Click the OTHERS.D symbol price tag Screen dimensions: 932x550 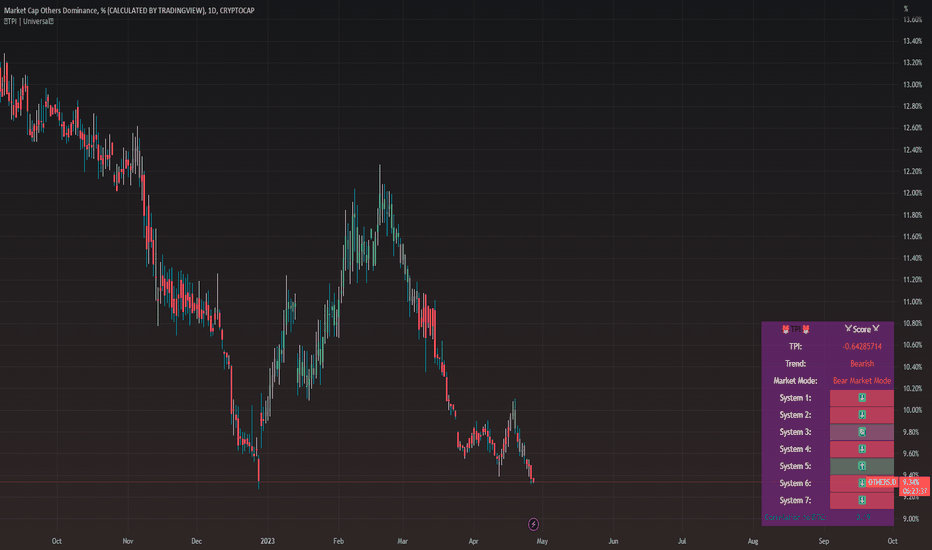point(881,482)
